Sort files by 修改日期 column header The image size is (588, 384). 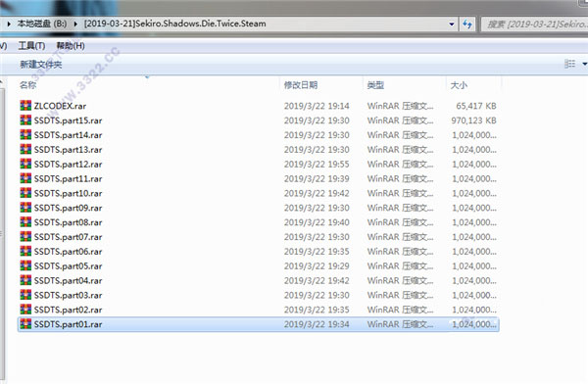click(301, 85)
